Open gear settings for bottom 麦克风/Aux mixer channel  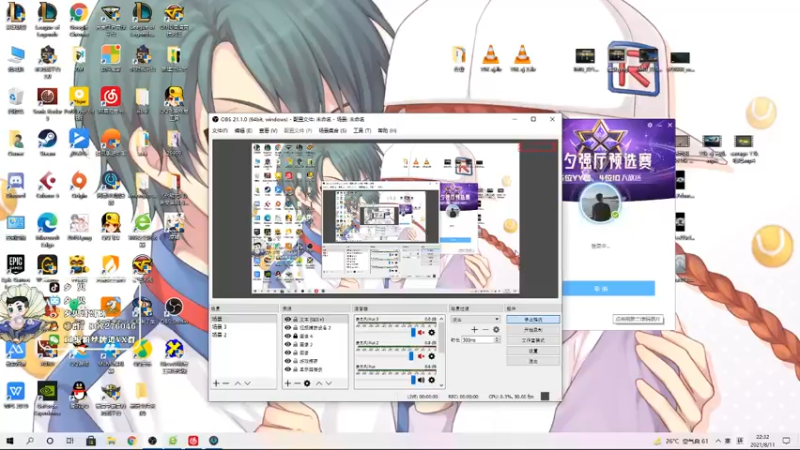432,380
